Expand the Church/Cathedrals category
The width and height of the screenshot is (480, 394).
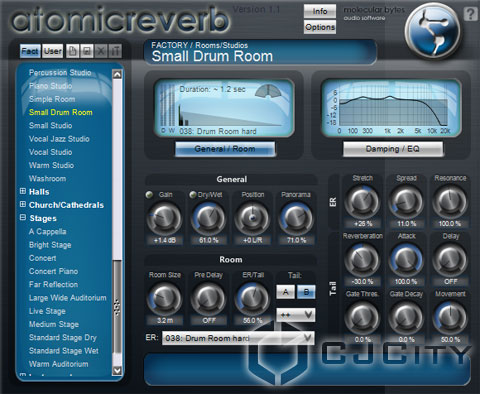pyautogui.click(x=23, y=204)
